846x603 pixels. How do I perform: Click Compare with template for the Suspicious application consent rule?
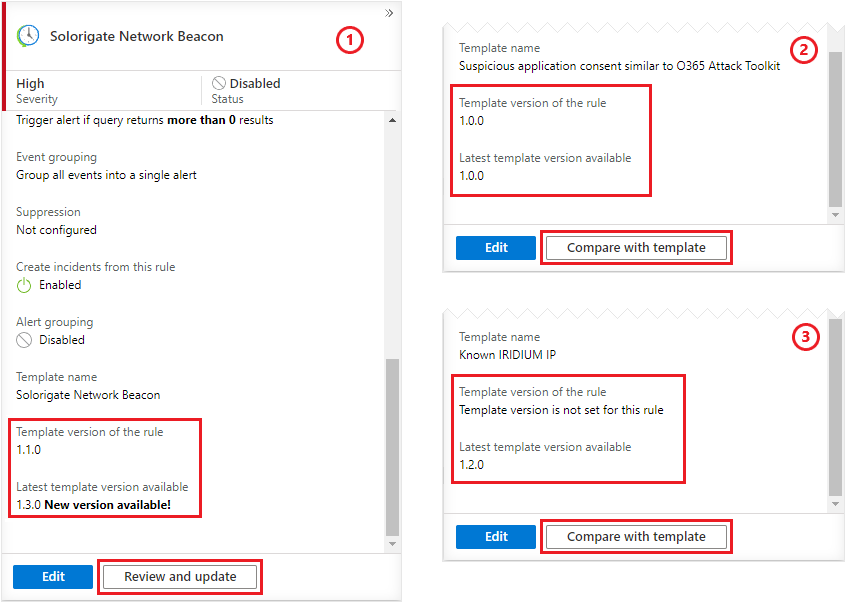(x=636, y=248)
